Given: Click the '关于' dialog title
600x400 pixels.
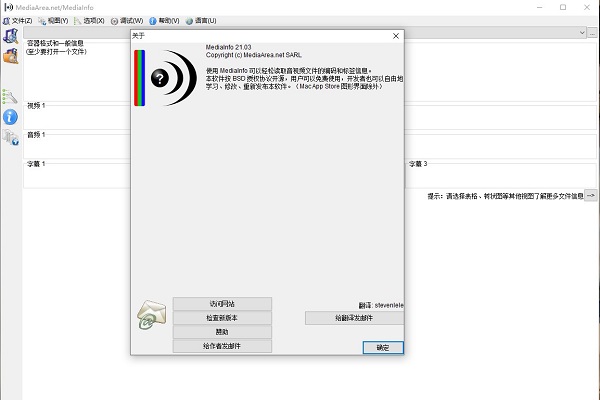Looking at the screenshot, I should coord(138,36).
